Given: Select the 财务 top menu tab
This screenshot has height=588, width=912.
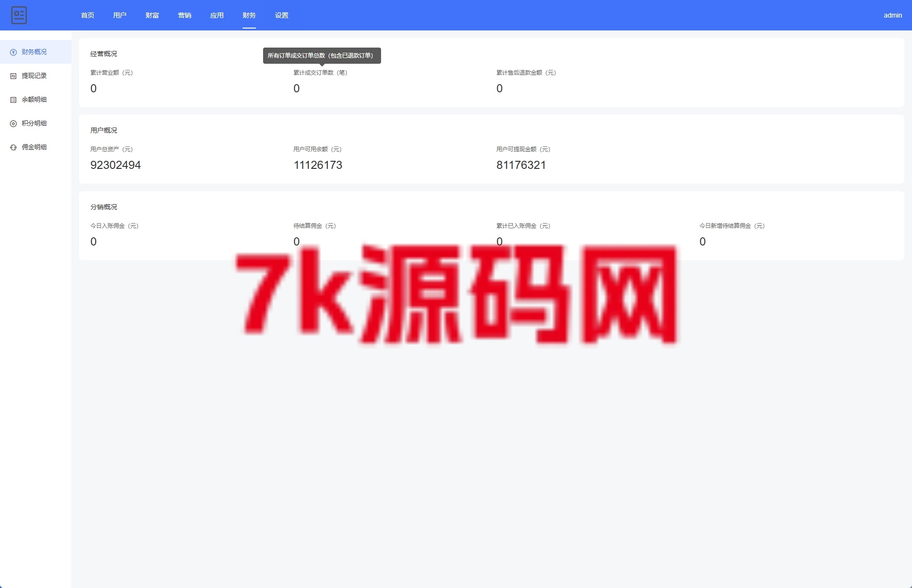Looking at the screenshot, I should coord(249,15).
